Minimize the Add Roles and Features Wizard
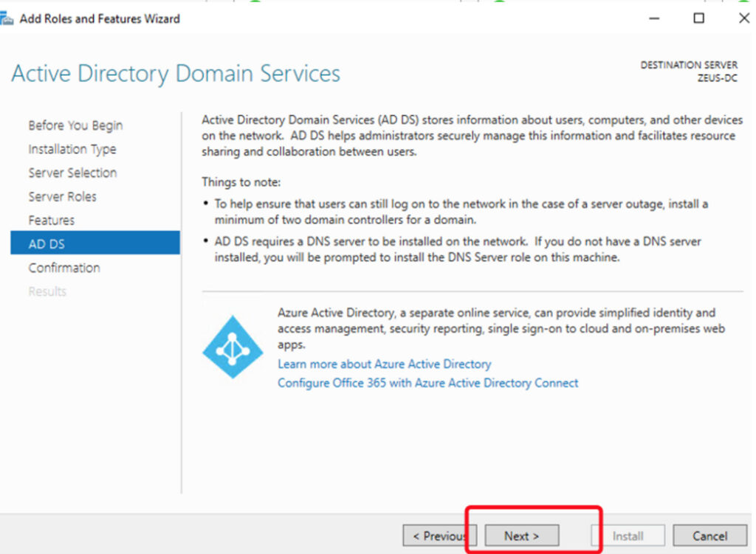 654,18
